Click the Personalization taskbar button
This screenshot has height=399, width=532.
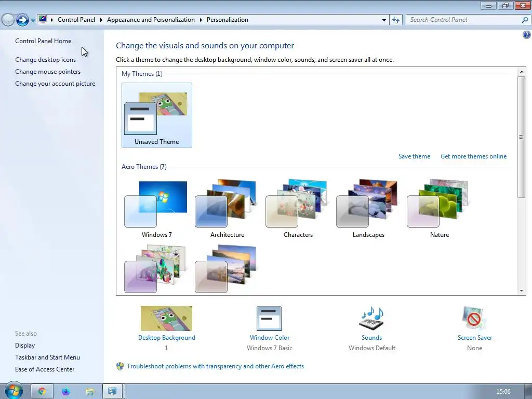[112, 392]
